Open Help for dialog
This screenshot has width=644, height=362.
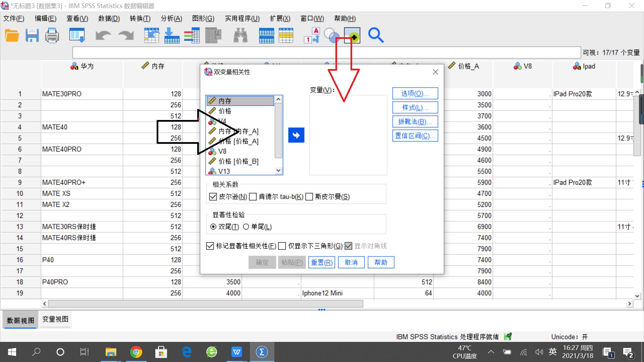pyautogui.click(x=381, y=262)
